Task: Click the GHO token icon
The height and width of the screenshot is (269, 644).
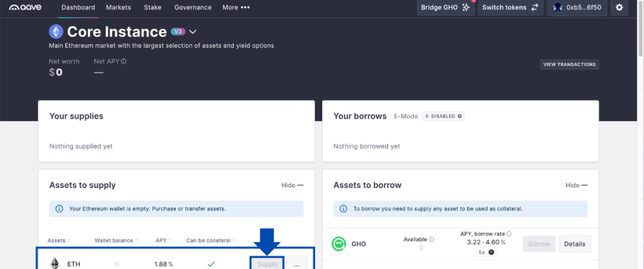Action: pyautogui.click(x=339, y=243)
